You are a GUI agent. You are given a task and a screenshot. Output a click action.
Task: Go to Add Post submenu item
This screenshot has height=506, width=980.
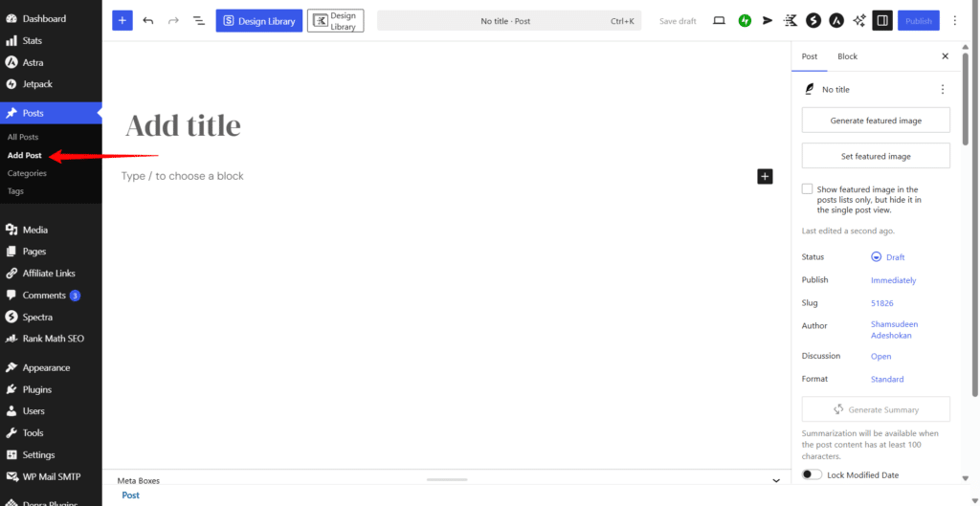[x=24, y=155]
